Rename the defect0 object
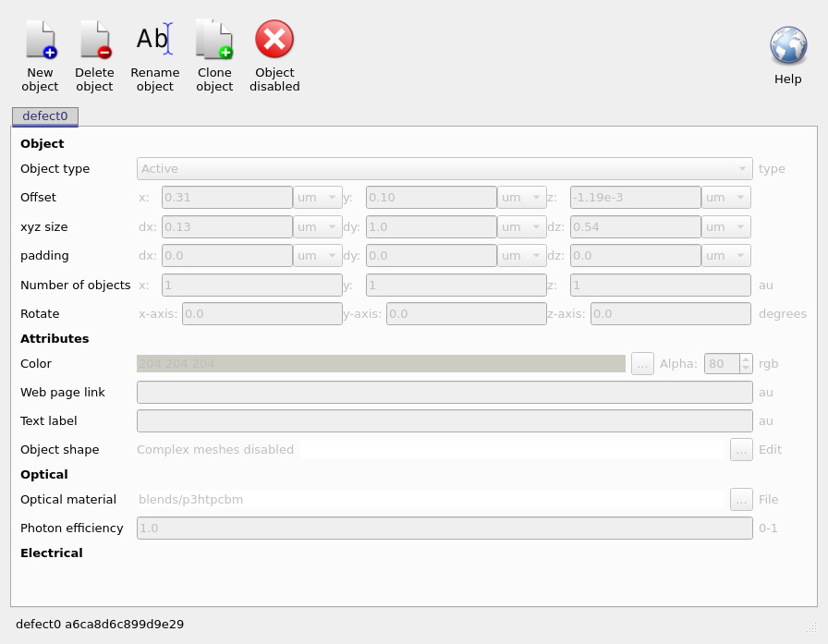828x644 pixels. coord(154,39)
